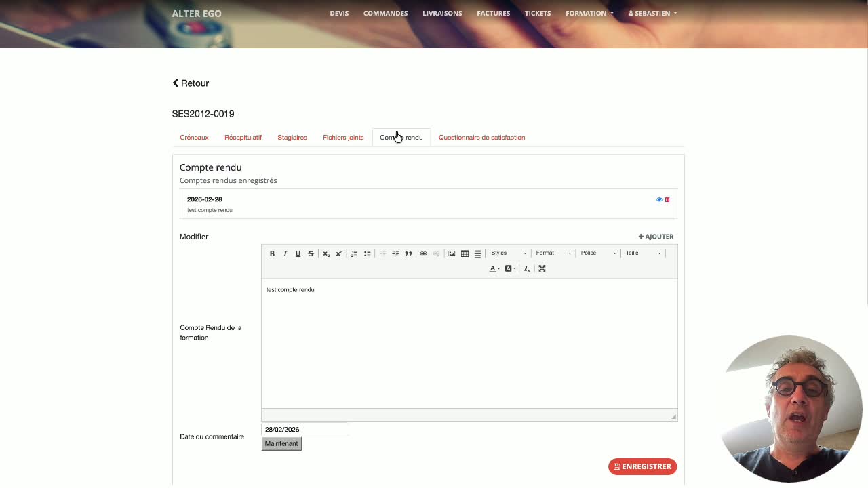Click the Date du commentaire field
The height and width of the screenshot is (488, 868).
tap(305, 429)
